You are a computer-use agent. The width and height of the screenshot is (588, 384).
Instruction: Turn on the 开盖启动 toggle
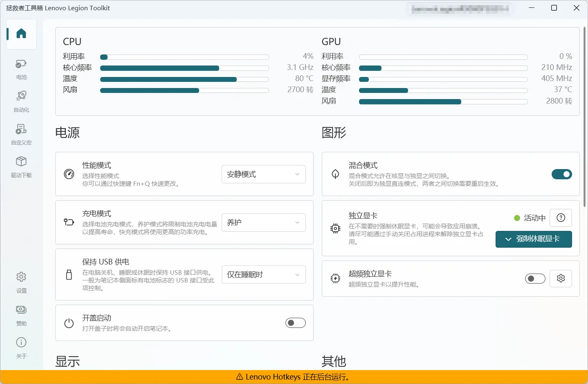pos(295,323)
